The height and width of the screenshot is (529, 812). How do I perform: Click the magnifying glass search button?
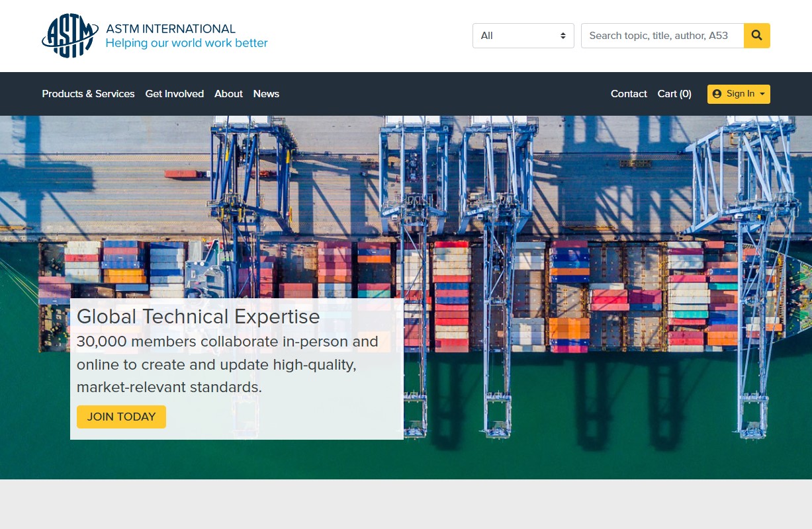[x=757, y=36]
